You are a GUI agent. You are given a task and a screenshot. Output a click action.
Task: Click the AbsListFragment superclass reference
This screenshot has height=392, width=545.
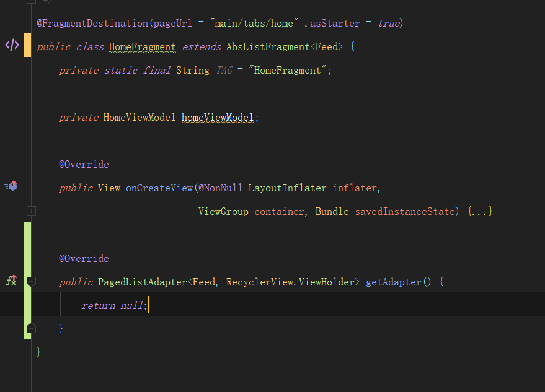[x=268, y=47]
